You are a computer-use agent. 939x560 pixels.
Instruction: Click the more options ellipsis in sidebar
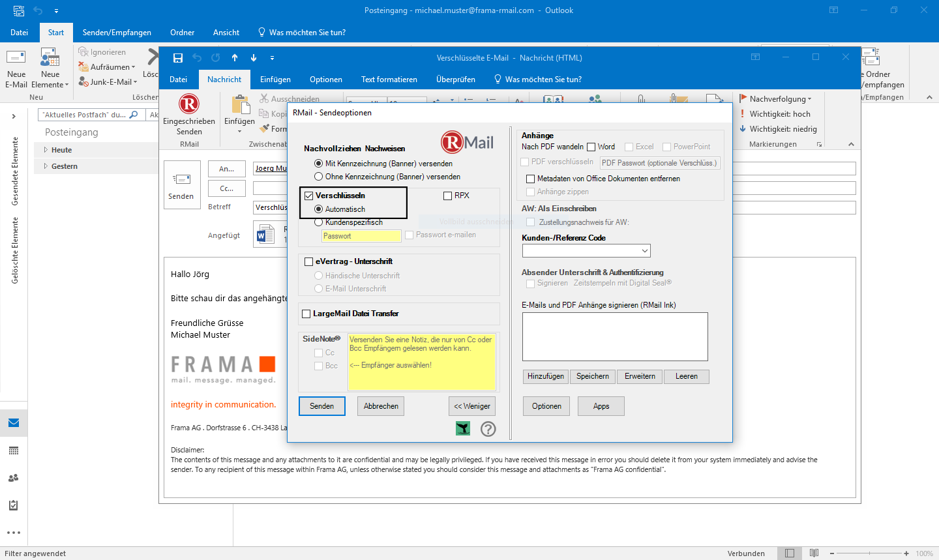tap(14, 533)
